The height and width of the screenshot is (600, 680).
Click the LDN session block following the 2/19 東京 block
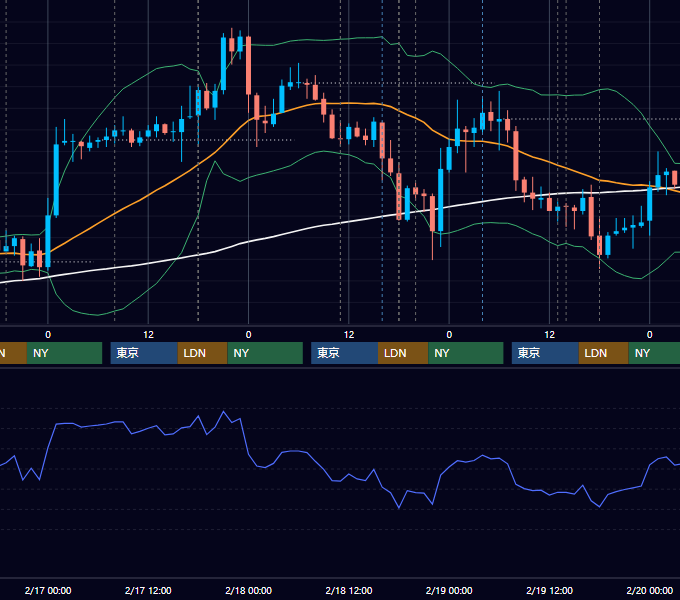[x=604, y=353]
